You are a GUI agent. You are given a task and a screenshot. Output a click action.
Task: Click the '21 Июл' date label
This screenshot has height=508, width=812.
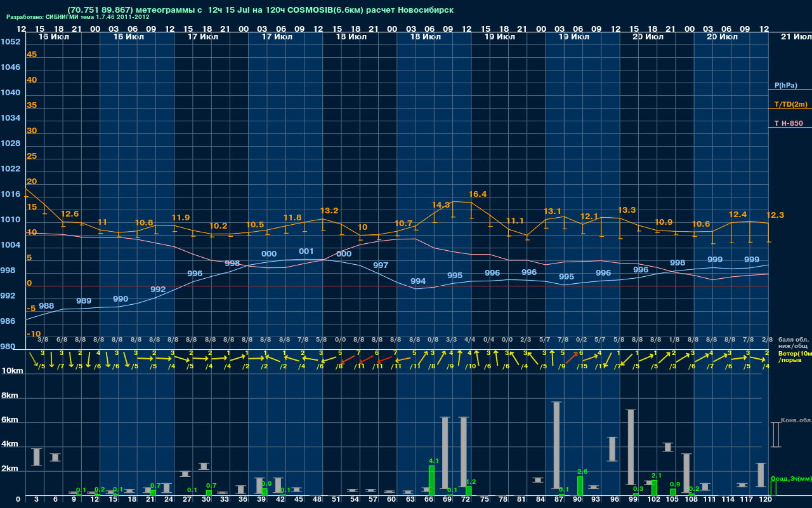tap(796, 37)
